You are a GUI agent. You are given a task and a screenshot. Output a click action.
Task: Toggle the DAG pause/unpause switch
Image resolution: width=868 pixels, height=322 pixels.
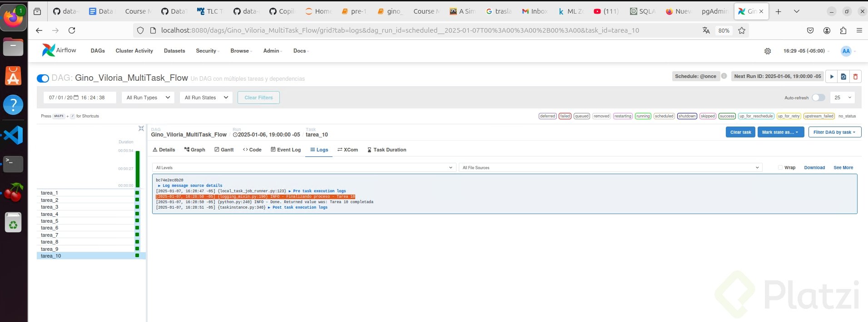(43, 78)
